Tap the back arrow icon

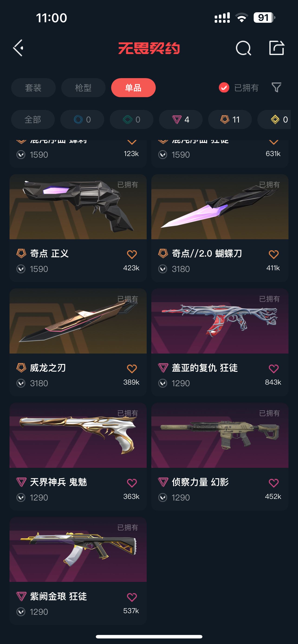[18, 48]
